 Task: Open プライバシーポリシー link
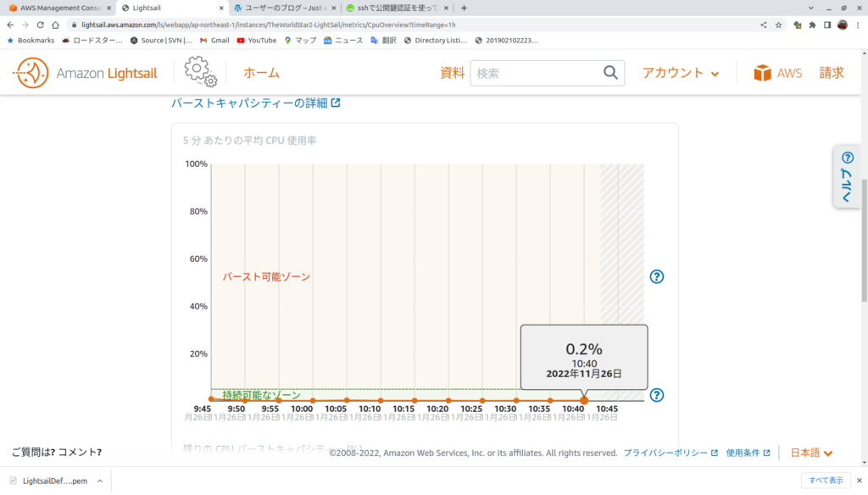[670, 453]
